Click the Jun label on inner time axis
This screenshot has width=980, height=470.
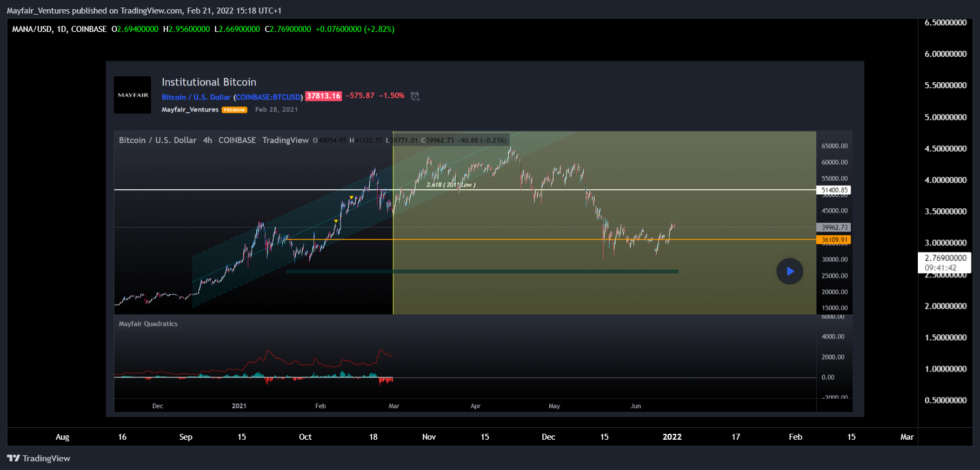(636, 406)
